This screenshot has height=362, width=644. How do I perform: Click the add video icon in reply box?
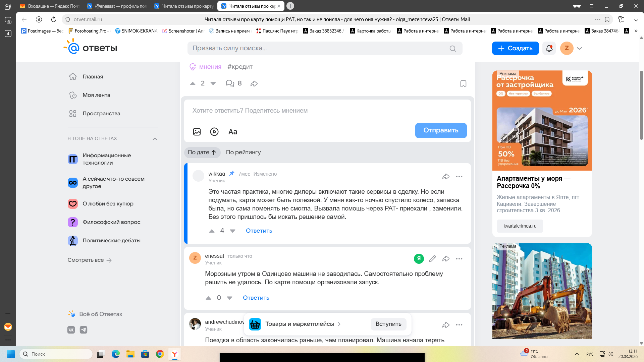click(214, 132)
